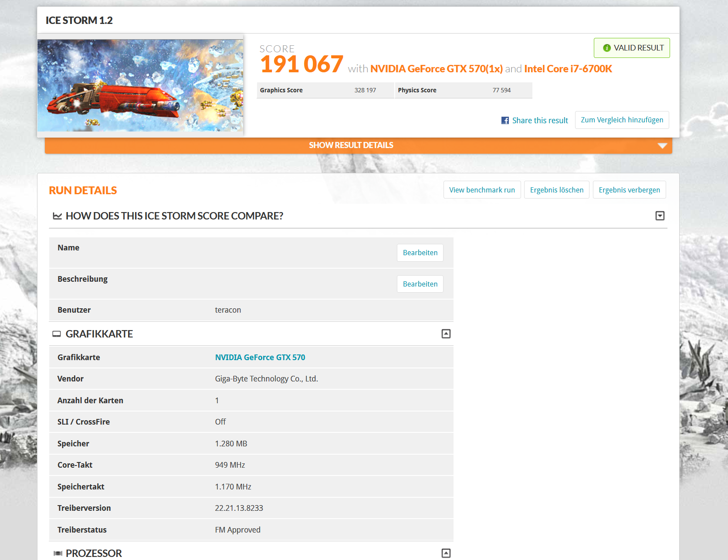Click the Treiberstatus value FM Approved
728x560 pixels.
click(x=238, y=530)
